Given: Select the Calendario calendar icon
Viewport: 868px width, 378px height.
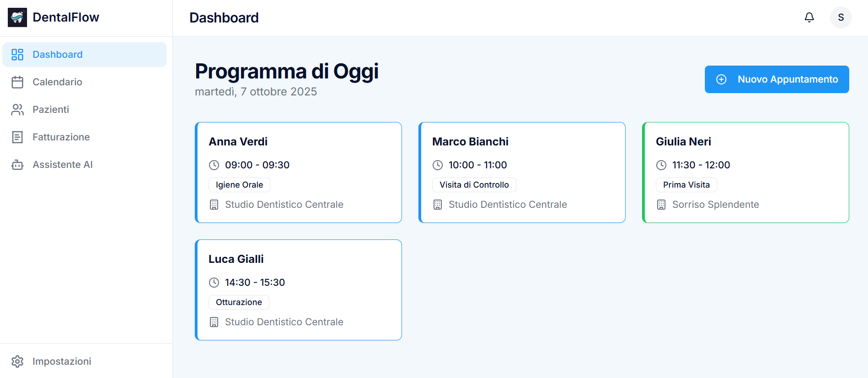Looking at the screenshot, I should pyautogui.click(x=17, y=82).
